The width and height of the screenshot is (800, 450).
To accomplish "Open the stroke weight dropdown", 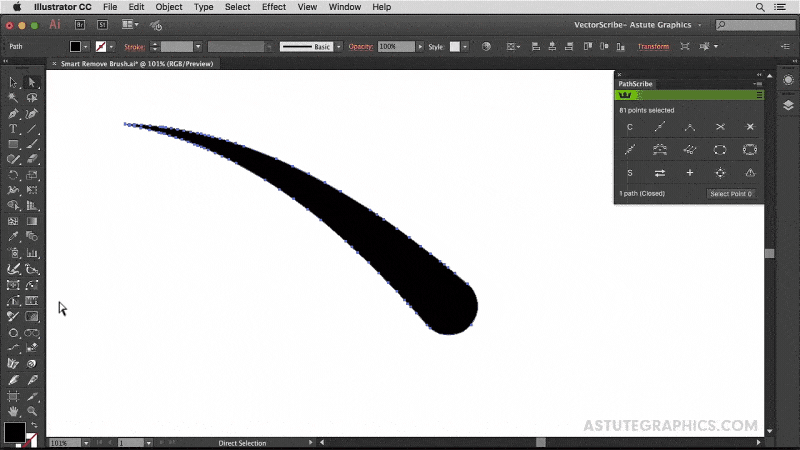I will point(198,46).
